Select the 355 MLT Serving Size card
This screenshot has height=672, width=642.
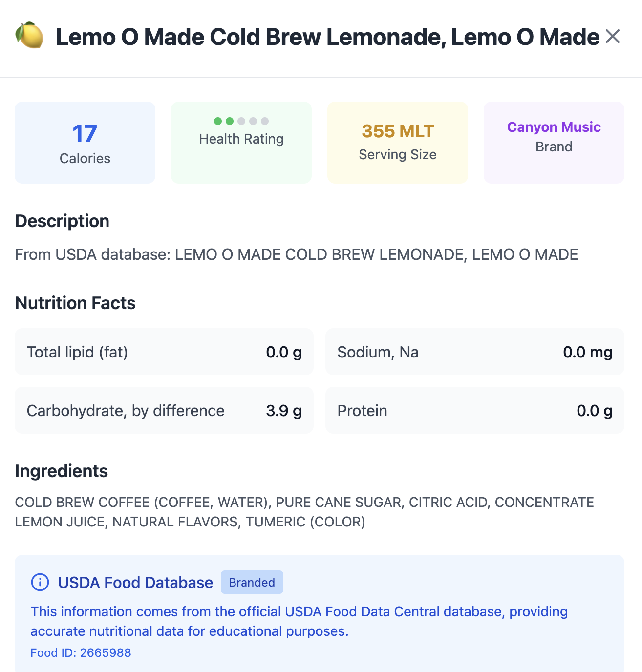pos(398,143)
